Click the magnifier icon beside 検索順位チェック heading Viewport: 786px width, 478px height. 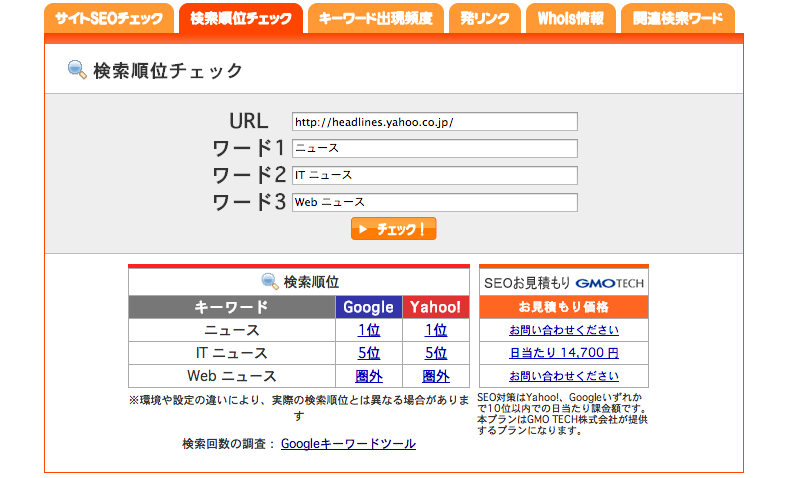pos(77,70)
